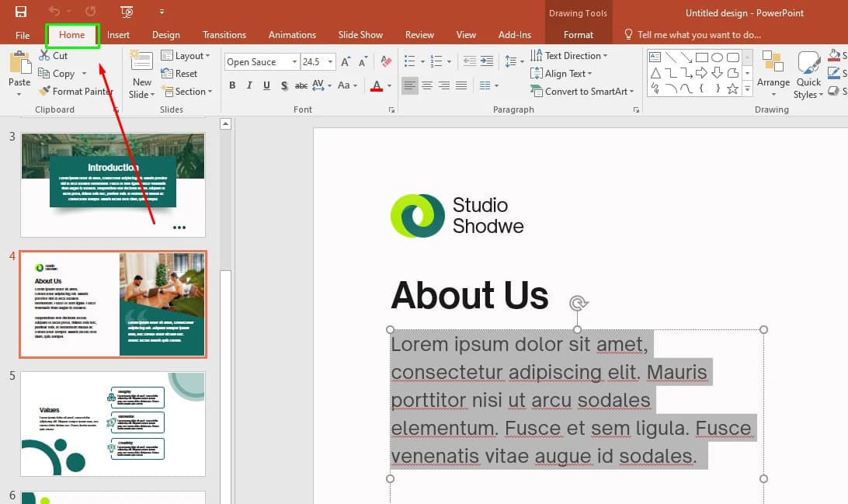Click the Increase Indent icon
Viewport: 848px width, 504px height.
pos(487,61)
